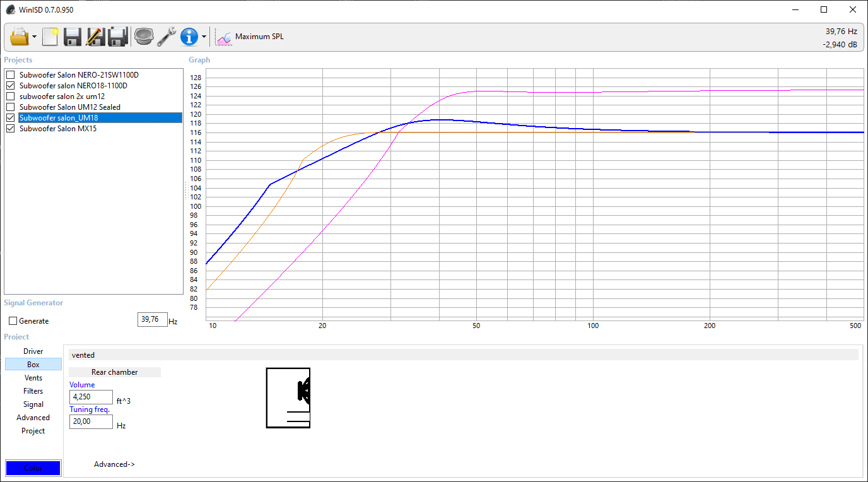Click the -2,940 dB cursor readout
The height and width of the screenshot is (482, 868).
pyautogui.click(x=840, y=45)
